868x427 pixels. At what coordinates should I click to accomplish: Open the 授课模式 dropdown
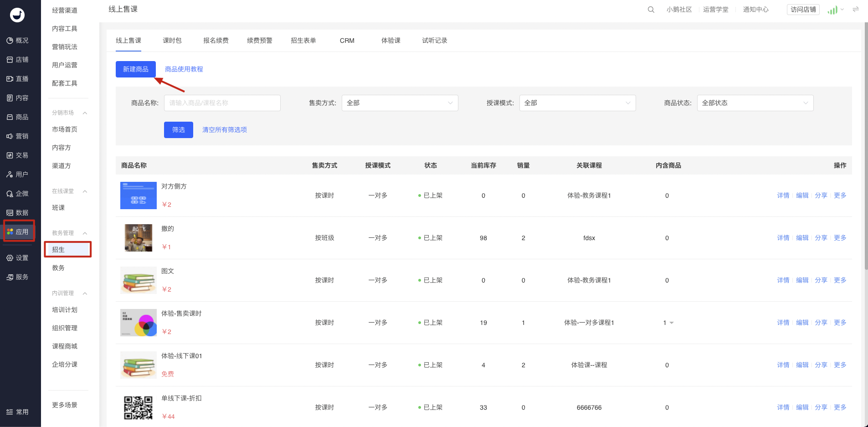click(x=577, y=103)
